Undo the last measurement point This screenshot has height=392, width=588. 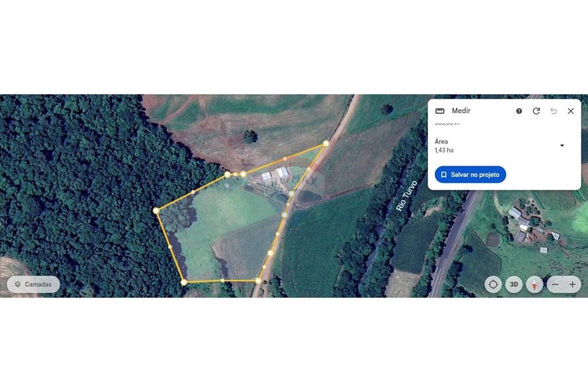pyautogui.click(x=553, y=111)
